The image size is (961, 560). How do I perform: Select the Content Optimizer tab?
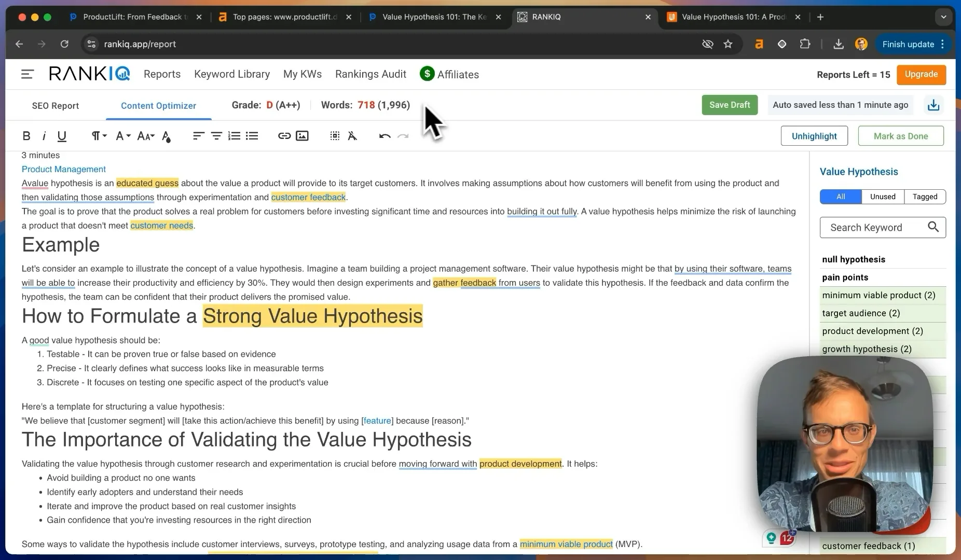click(x=158, y=106)
